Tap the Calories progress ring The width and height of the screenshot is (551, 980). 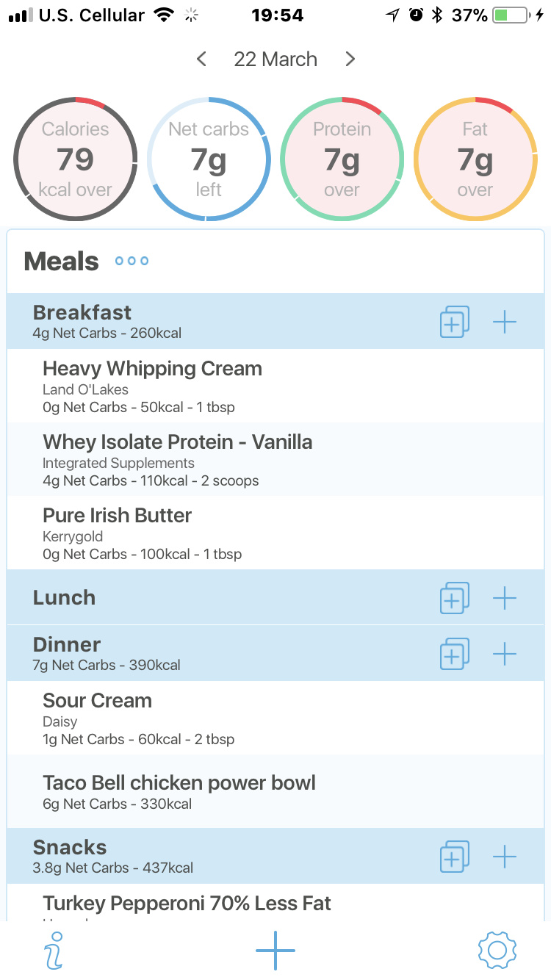[75, 159]
